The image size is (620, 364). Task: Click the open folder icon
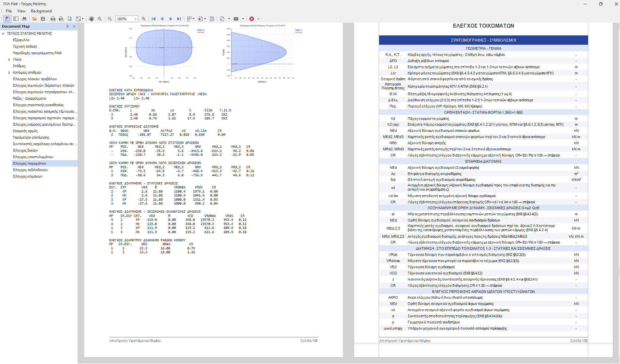pyautogui.click(x=34, y=19)
